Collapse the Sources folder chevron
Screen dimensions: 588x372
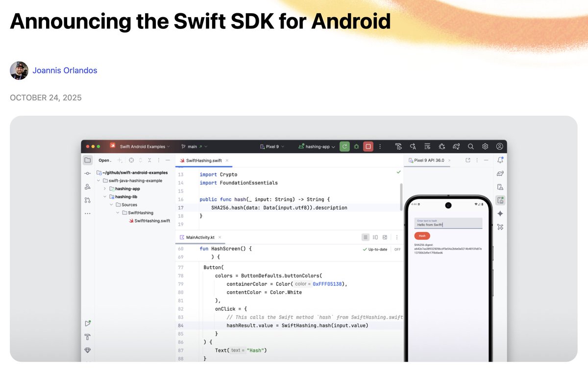(x=111, y=205)
